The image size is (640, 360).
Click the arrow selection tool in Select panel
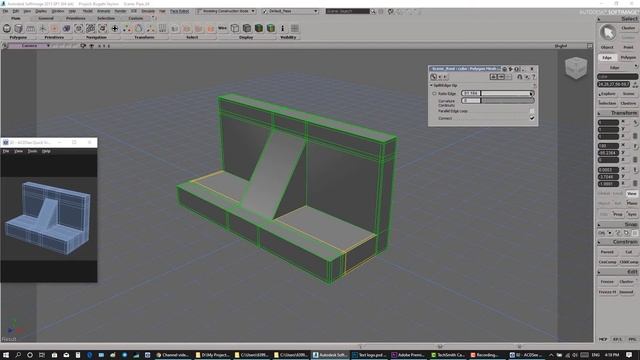(x=608, y=33)
